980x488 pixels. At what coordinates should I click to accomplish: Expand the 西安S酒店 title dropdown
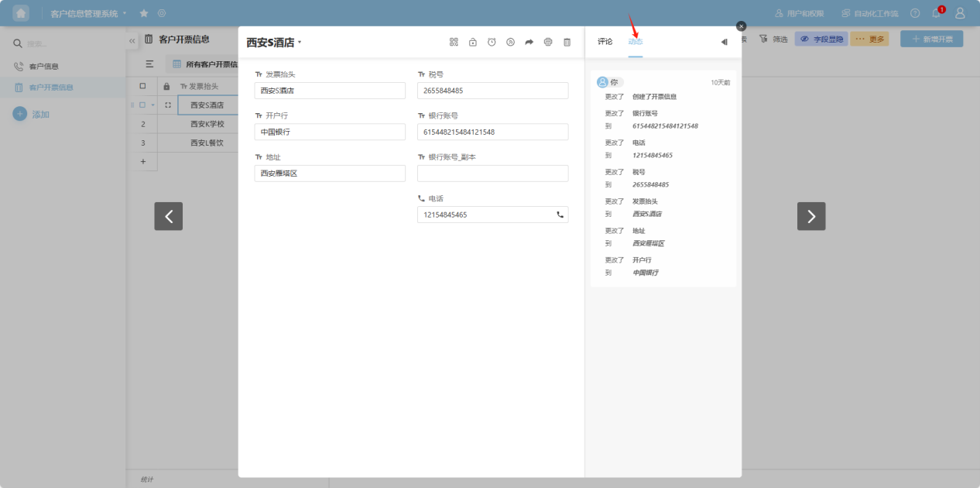pyautogui.click(x=300, y=43)
